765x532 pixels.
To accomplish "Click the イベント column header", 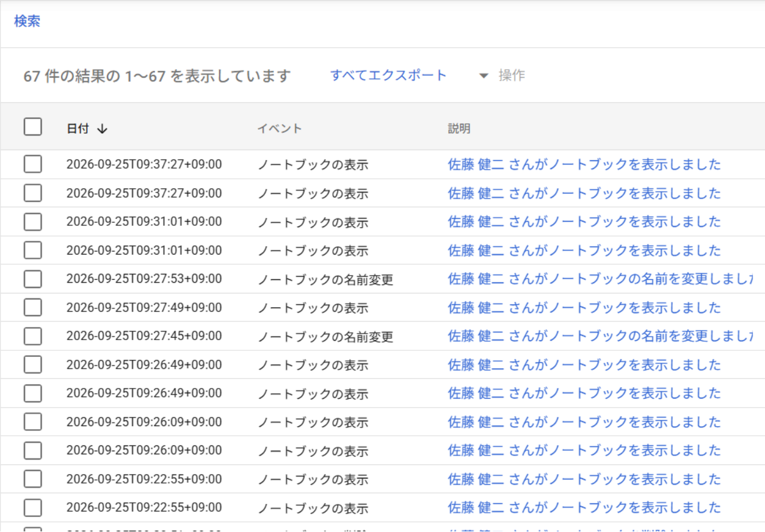I will [280, 129].
